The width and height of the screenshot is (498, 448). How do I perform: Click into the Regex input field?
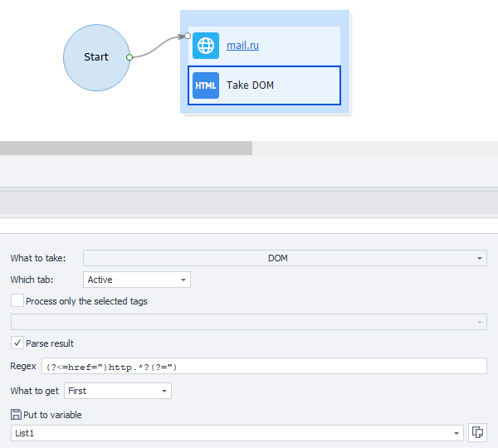coord(264,367)
